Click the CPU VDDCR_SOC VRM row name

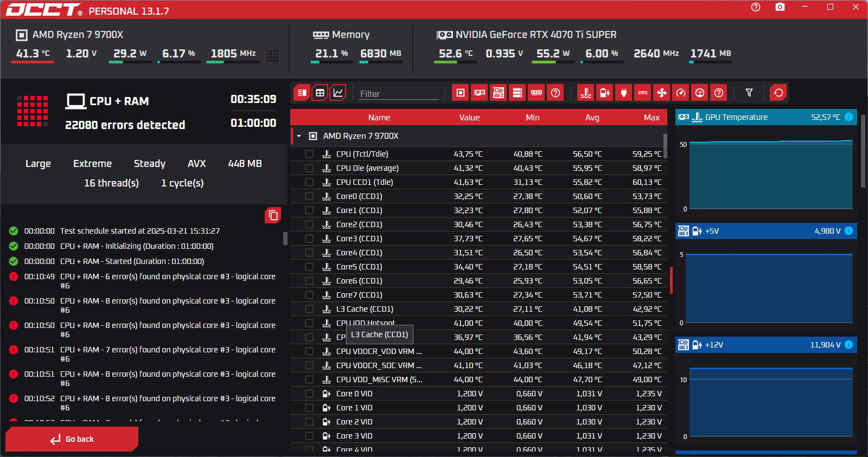379,365
